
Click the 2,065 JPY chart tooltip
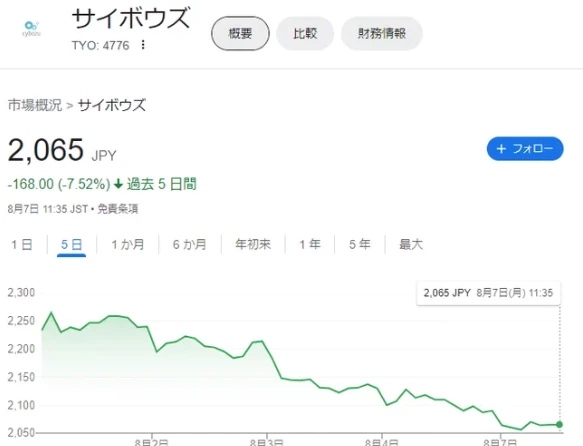coord(488,293)
